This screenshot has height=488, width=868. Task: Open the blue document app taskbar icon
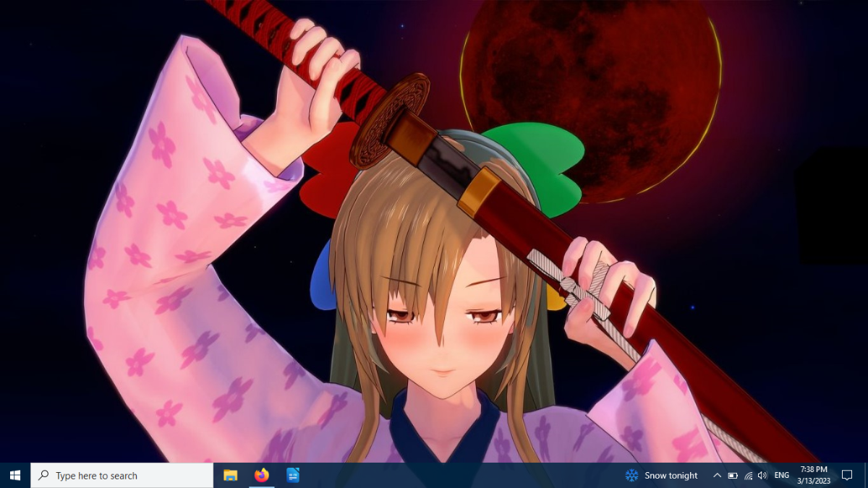[293, 475]
